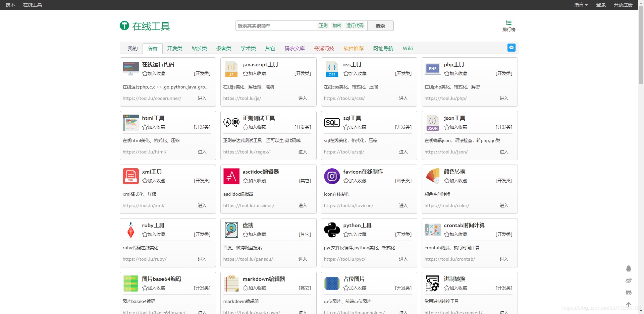Open the 软件推荐 tab
644x314 pixels.
354,49
